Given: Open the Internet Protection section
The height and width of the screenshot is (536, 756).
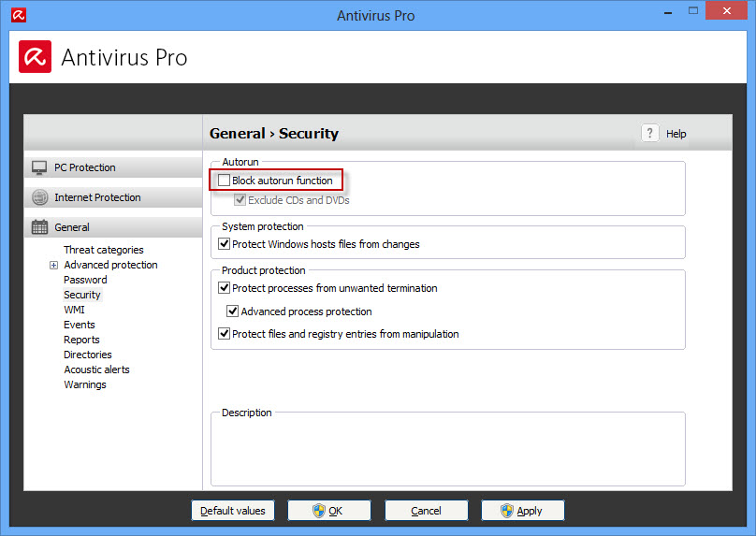Looking at the screenshot, I should (x=113, y=197).
